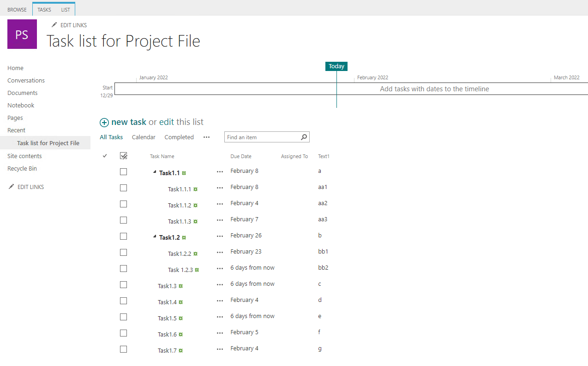Check the box for Task1.6
This screenshot has height=366, width=588.
[123, 333]
